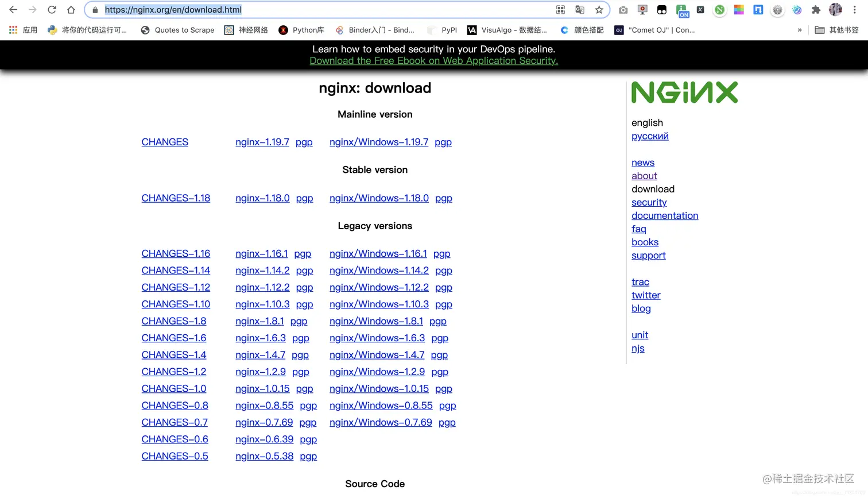
Task: Go back with the browser back arrow
Action: [x=13, y=10]
